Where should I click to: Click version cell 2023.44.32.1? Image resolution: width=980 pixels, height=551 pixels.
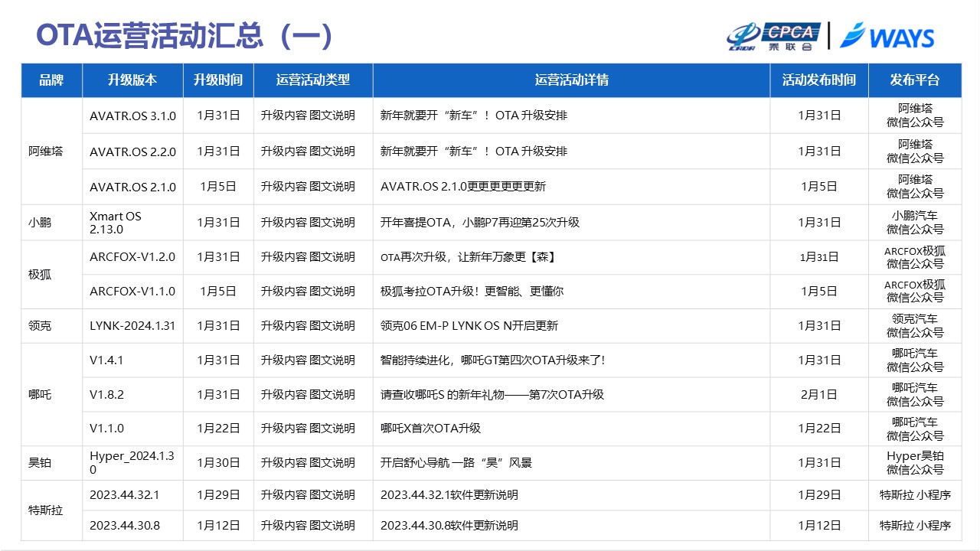[x=132, y=495]
